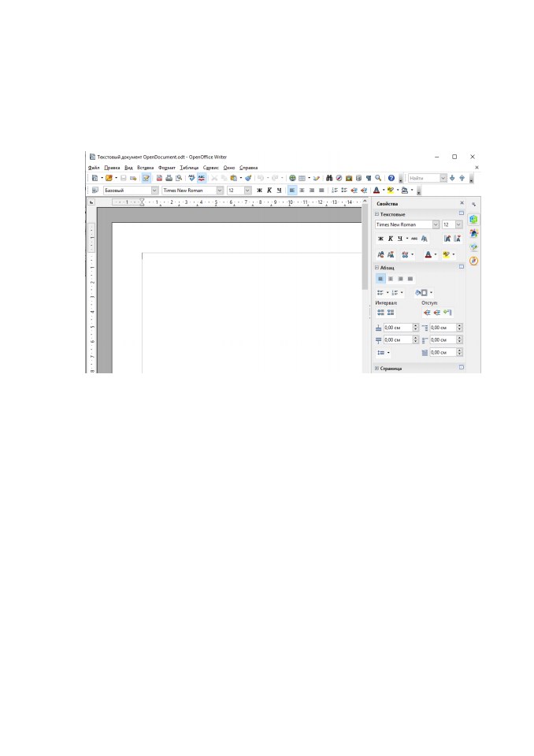Collapse the Абзац section in sidebar
This screenshot has height=756, width=534.
tap(377, 268)
